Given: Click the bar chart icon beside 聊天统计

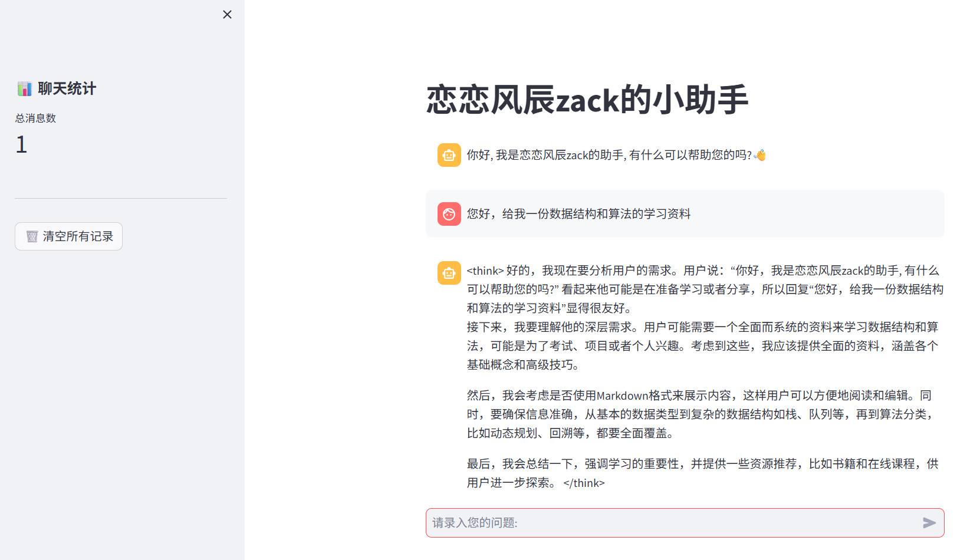Looking at the screenshot, I should pyautogui.click(x=24, y=89).
